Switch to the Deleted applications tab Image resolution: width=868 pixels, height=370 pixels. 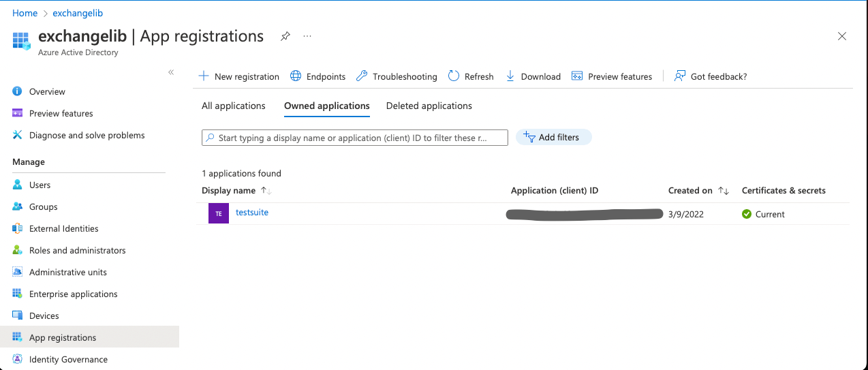pos(429,106)
